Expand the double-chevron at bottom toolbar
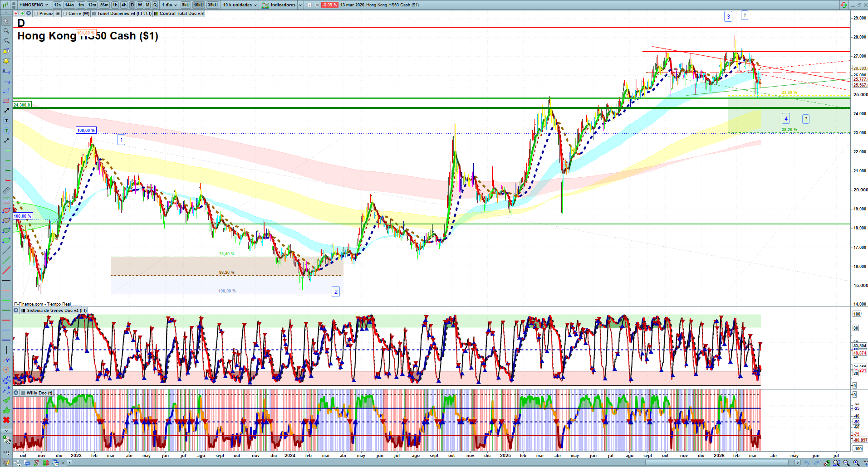 point(64,463)
